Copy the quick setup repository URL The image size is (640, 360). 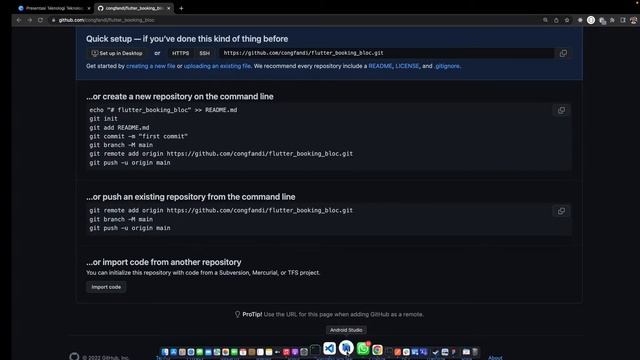563,53
